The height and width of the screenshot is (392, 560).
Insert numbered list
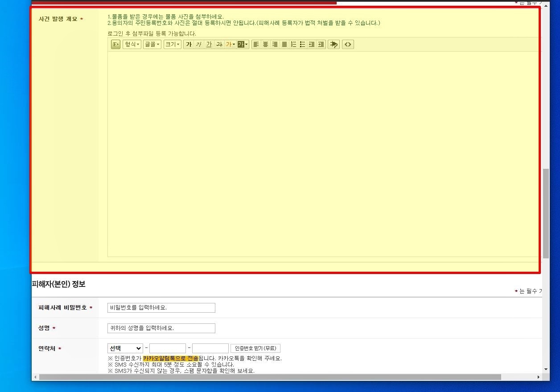click(293, 44)
